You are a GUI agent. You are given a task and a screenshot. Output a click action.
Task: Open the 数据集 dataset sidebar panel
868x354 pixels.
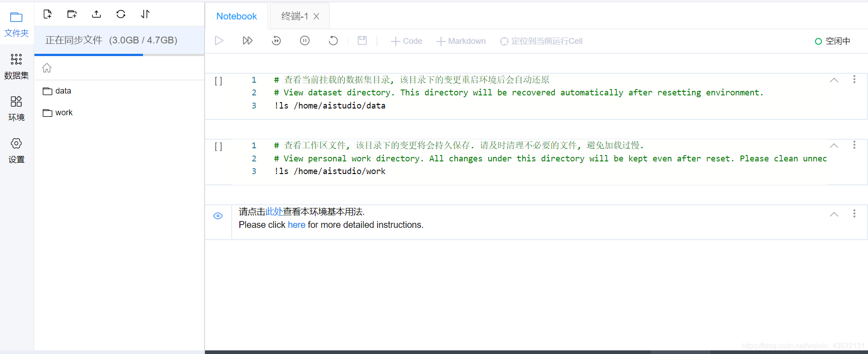pyautogui.click(x=16, y=66)
